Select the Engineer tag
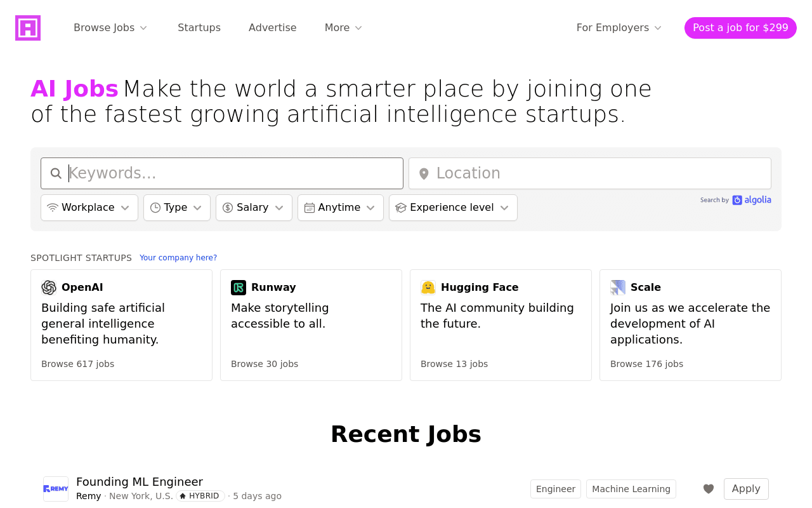Screen dimensions: 812x508 coord(556,489)
